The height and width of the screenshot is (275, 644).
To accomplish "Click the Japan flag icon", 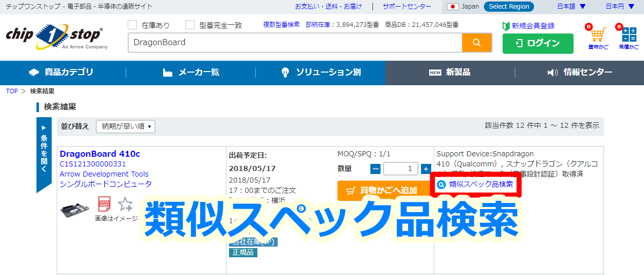I will tap(452, 7).
